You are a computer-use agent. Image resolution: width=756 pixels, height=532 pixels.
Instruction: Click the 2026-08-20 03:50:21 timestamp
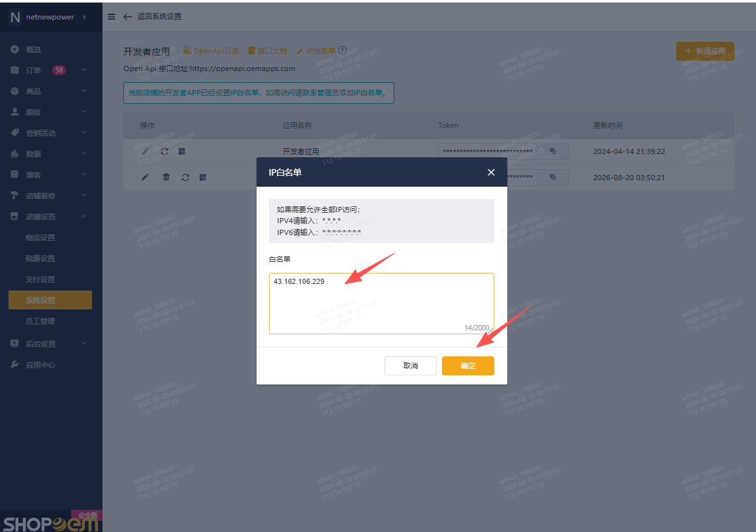coord(629,178)
